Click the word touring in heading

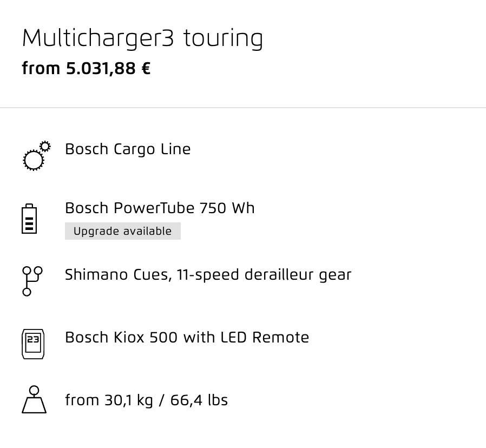[x=223, y=39]
